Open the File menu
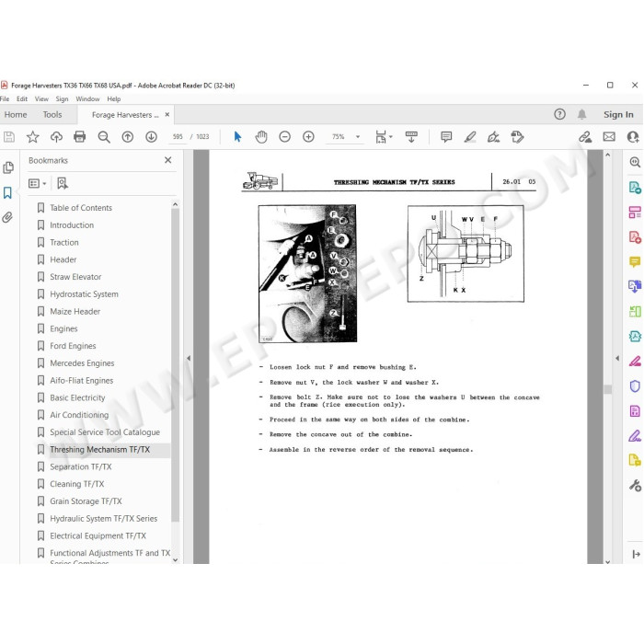644x644 pixels. coord(5,99)
